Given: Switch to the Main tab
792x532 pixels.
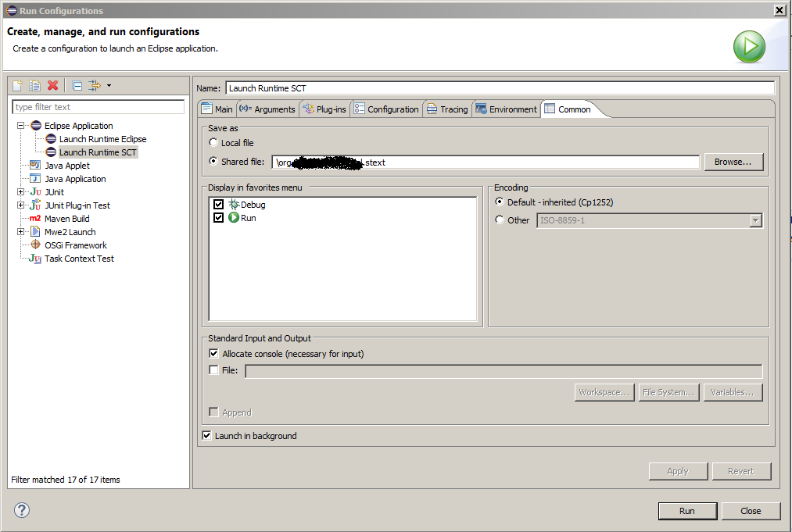Looking at the screenshot, I should pyautogui.click(x=217, y=109).
